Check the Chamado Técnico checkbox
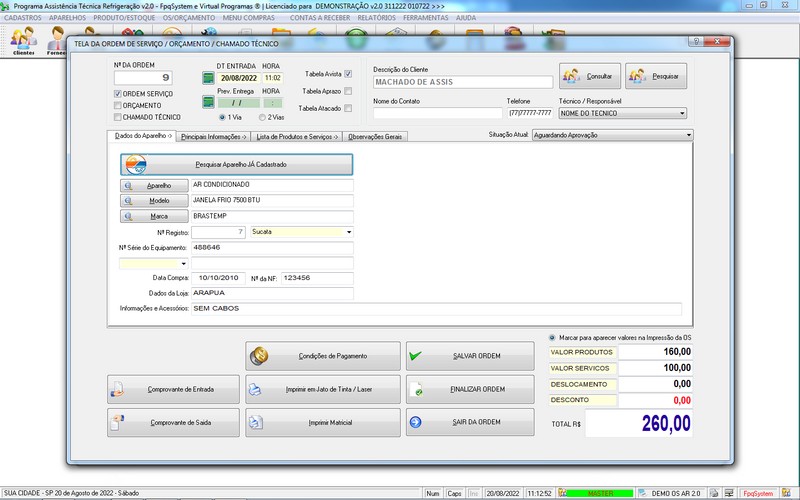This screenshot has width=800, height=500. pos(118,117)
